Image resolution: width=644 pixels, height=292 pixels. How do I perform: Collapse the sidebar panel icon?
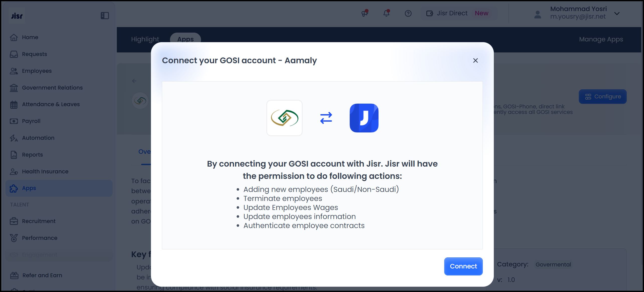tap(105, 16)
